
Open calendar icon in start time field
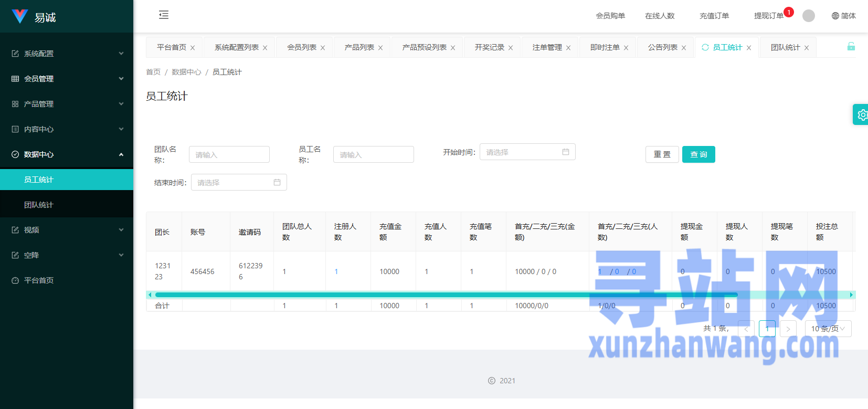coord(566,152)
